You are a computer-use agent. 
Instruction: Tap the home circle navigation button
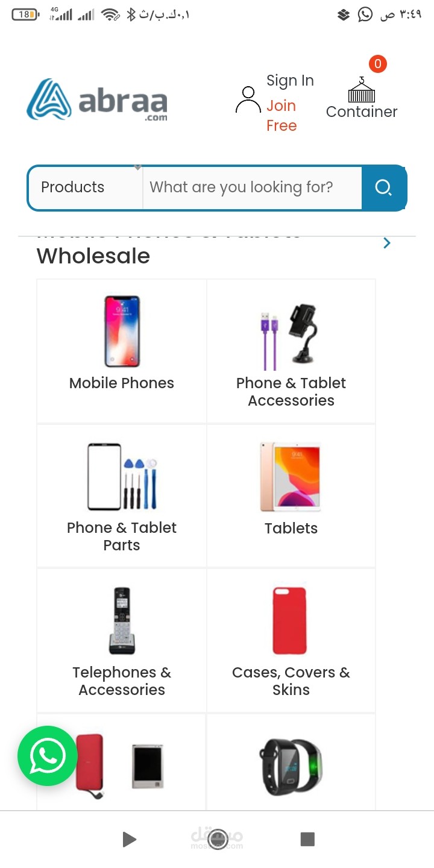pos(217,838)
